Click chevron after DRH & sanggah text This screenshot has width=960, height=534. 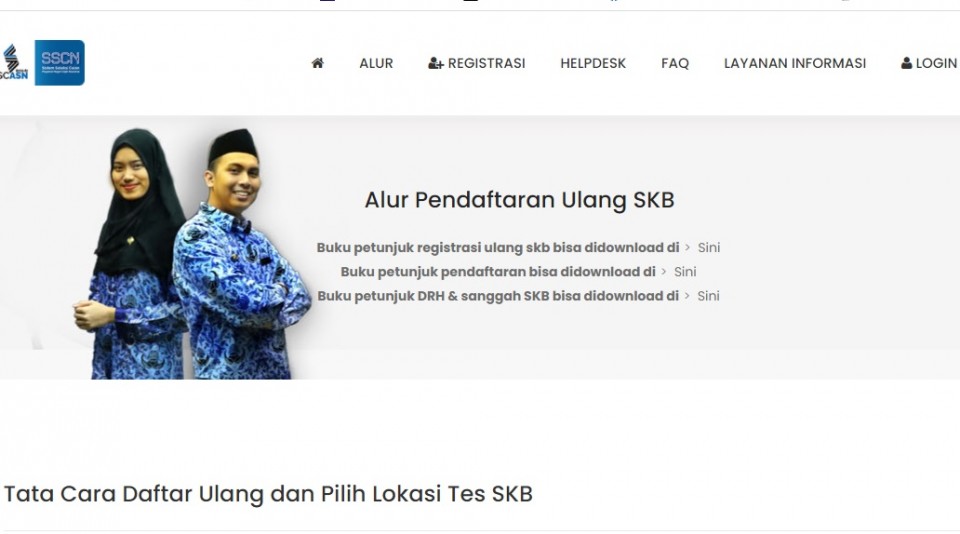[x=687, y=296]
